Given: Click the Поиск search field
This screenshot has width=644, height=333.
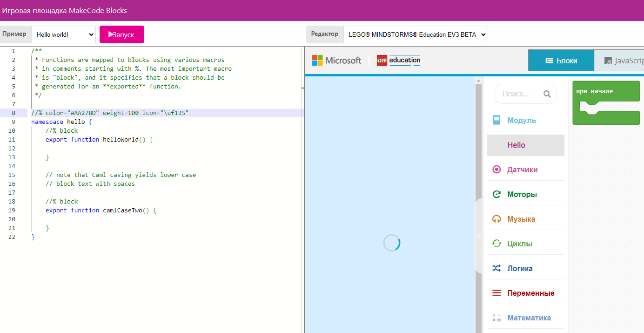Looking at the screenshot, I should [x=521, y=94].
